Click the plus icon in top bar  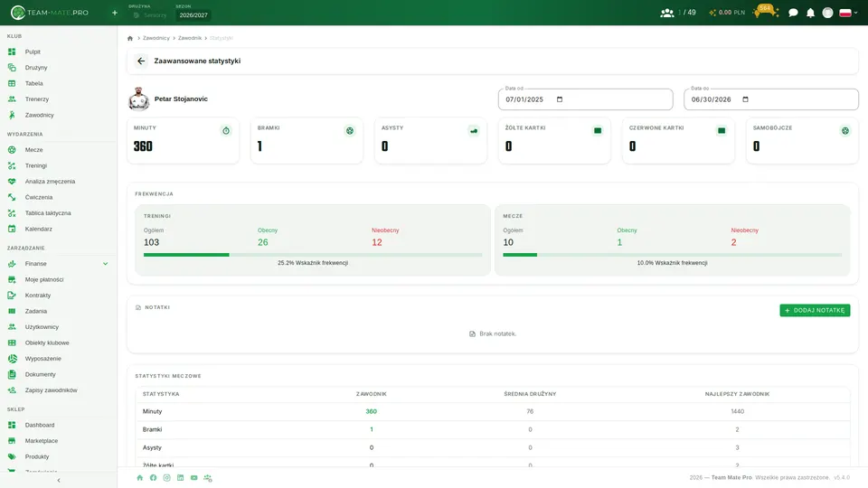coord(115,13)
